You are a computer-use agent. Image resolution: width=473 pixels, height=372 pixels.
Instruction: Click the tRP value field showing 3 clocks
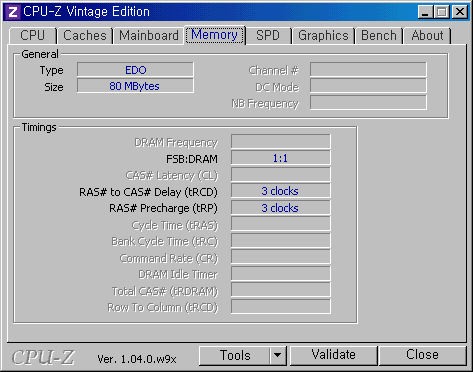281,208
